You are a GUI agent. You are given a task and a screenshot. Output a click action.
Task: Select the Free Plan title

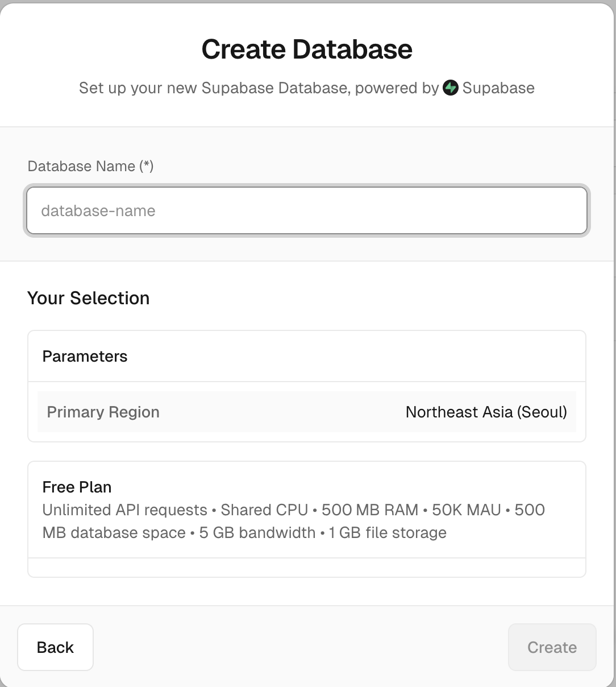pos(77,487)
